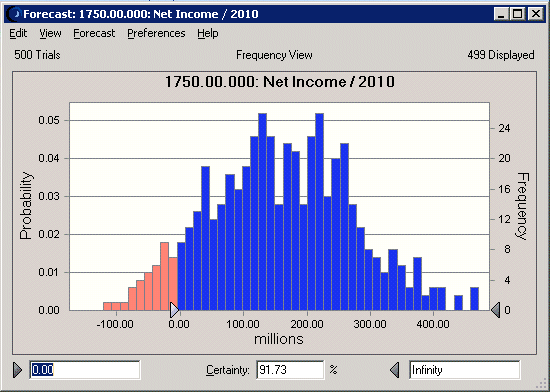The width and height of the screenshot is (550, 392).
Task: Click the '0.05' probability axis value
Action: (49, 120)
